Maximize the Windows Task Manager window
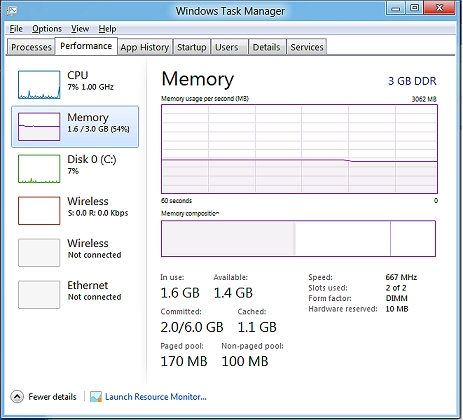463x420 pixels. tap(414, 8)
